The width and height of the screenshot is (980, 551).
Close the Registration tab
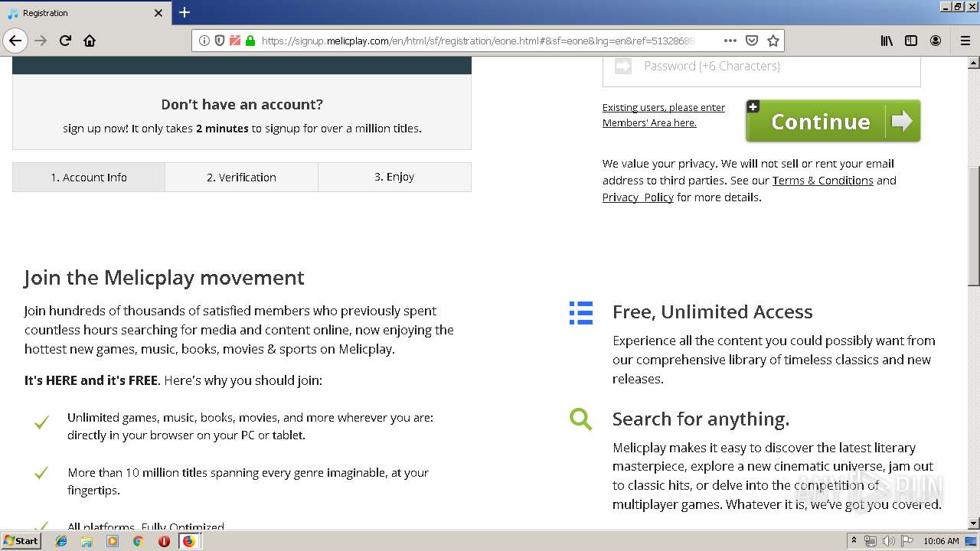coord(158,13)
